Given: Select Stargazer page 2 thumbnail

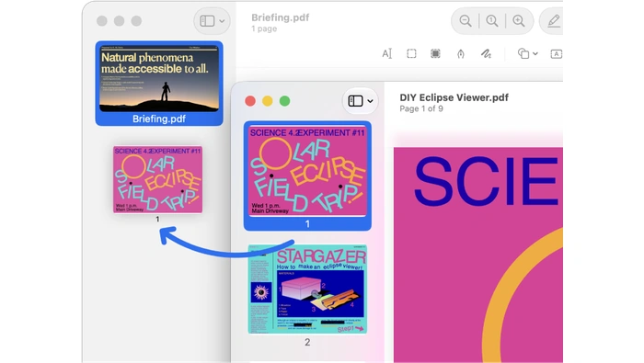Looking at the screenshot, I should tap(307, 289).
